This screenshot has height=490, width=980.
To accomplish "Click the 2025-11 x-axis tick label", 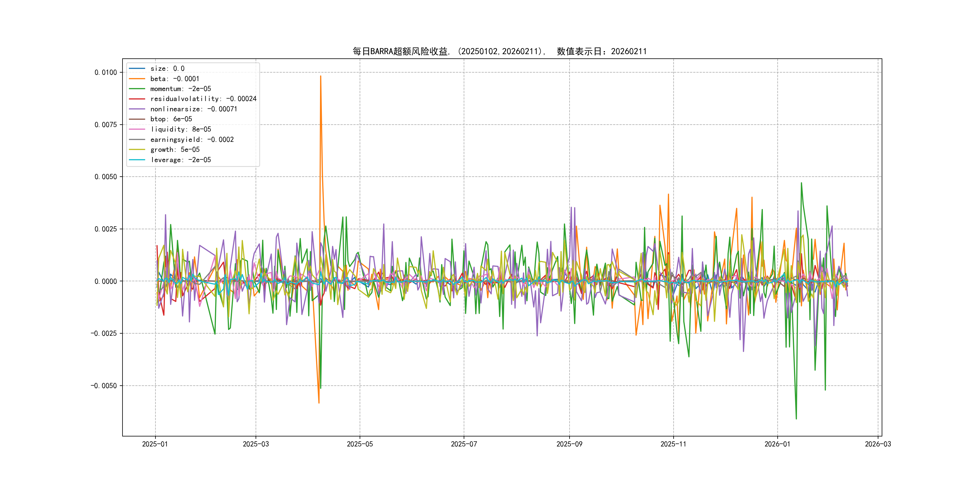I will pyautogui.click(x=673, y=444).
